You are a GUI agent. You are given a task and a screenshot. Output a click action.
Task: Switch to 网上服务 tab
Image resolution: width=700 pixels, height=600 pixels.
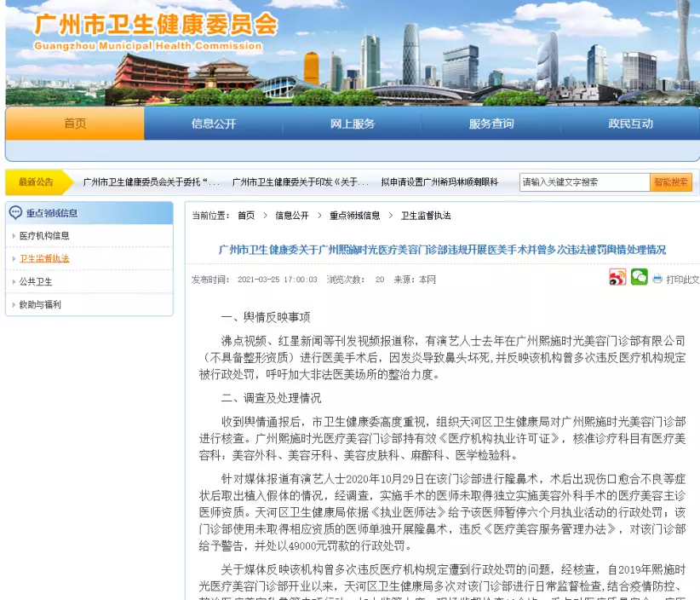[352, 124]
